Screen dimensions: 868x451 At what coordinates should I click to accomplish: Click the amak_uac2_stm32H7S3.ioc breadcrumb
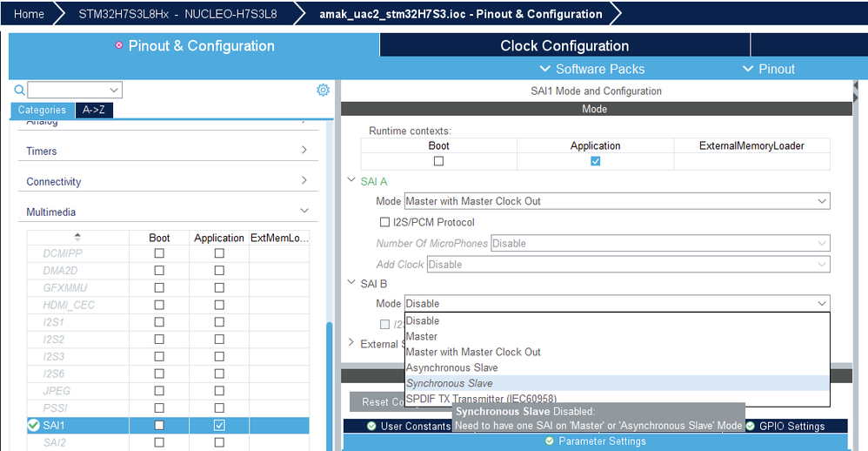pyautogui.click(x=461, y=14)
